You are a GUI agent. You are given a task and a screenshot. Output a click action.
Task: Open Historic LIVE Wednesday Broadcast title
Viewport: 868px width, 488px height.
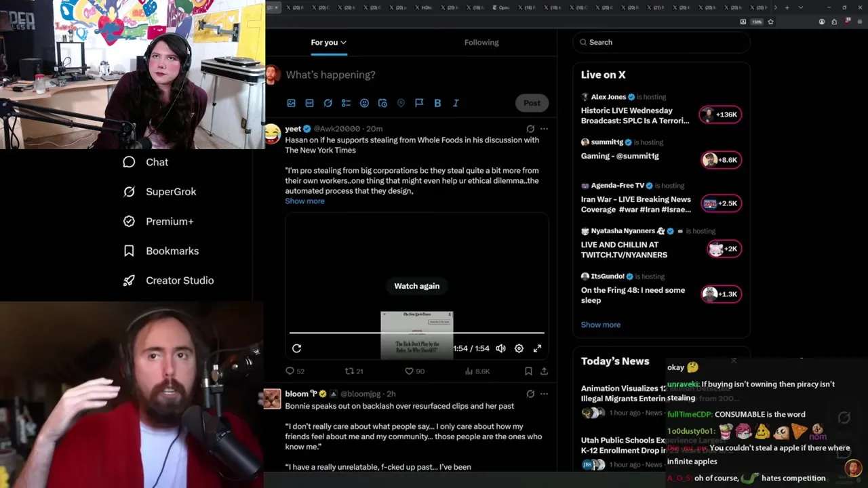click(x=635, y=115)
